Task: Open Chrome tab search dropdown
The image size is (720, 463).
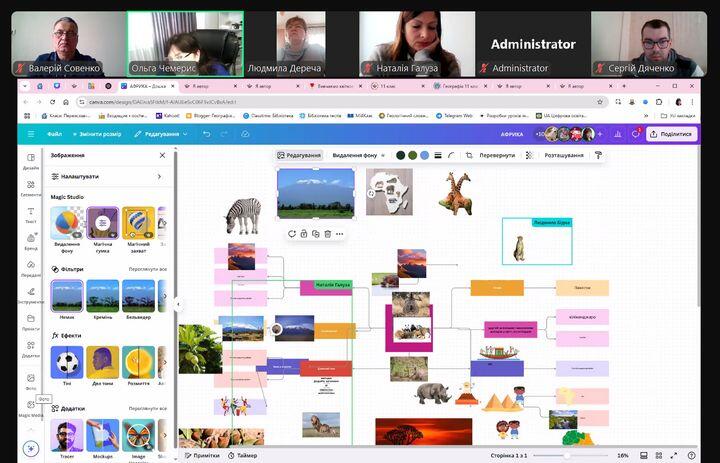Action: pos(24,86)
